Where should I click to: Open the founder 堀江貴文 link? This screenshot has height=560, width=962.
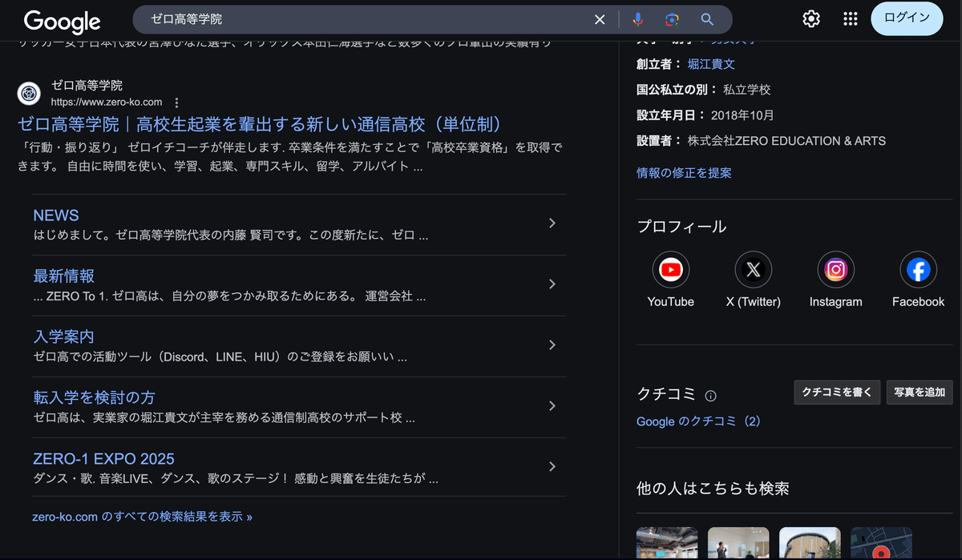pyautogui.click(x=711, y=64)
